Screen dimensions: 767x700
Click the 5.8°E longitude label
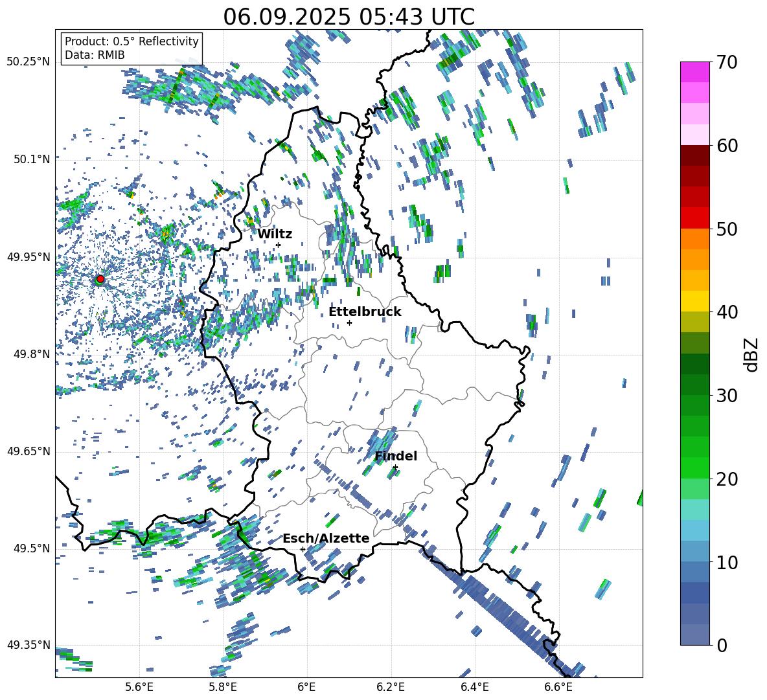click(x=223, y=687)
